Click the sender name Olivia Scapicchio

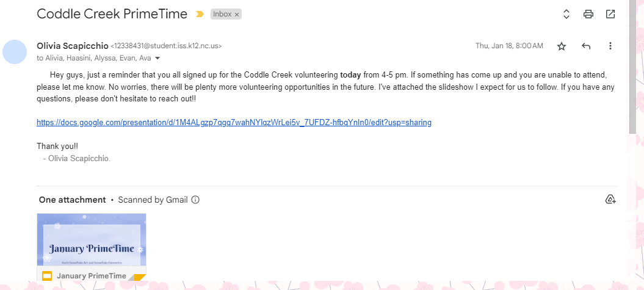pos(72,46)
